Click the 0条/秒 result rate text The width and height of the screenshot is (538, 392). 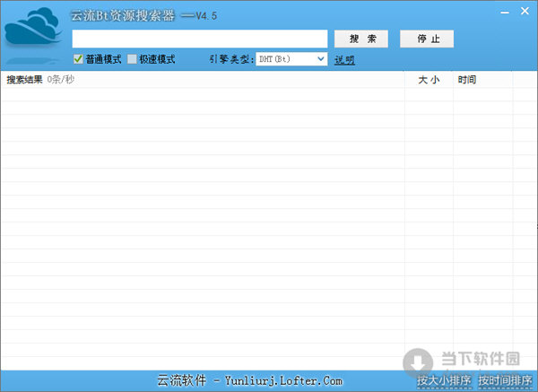(x=60, y=80)
